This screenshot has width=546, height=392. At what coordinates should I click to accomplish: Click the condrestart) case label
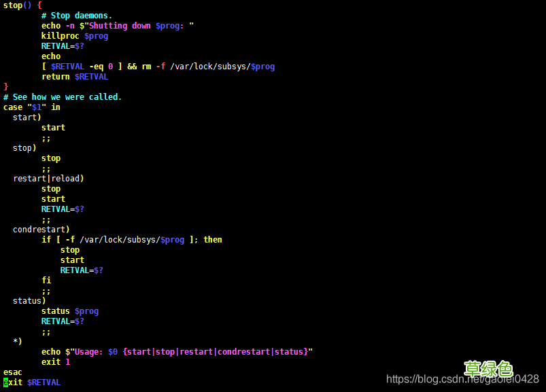point(41,230)
